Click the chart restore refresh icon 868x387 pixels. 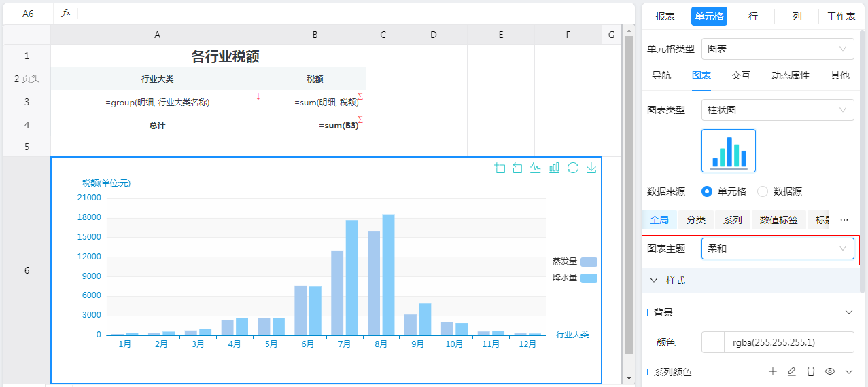[573, 168]
